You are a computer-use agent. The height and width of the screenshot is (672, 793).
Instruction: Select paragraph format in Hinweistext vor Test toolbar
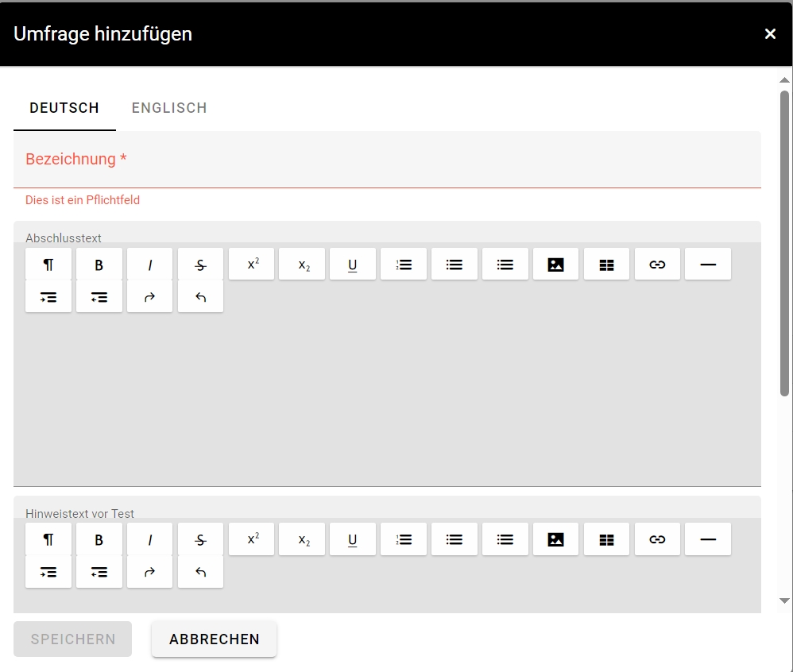[48, 540]
